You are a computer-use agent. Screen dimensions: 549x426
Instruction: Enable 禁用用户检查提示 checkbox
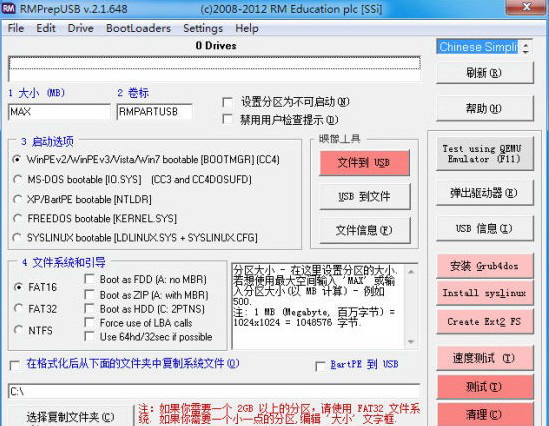click(227, 119)
